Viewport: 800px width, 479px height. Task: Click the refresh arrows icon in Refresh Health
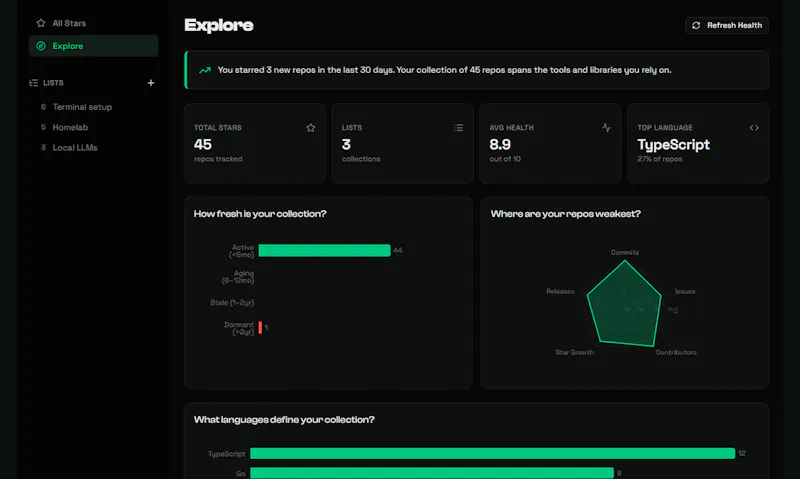coord(696,25)
